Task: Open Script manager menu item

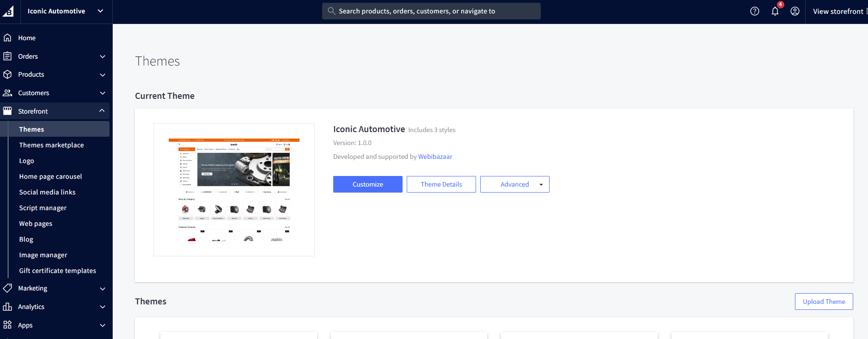Action: coord(43,208)
